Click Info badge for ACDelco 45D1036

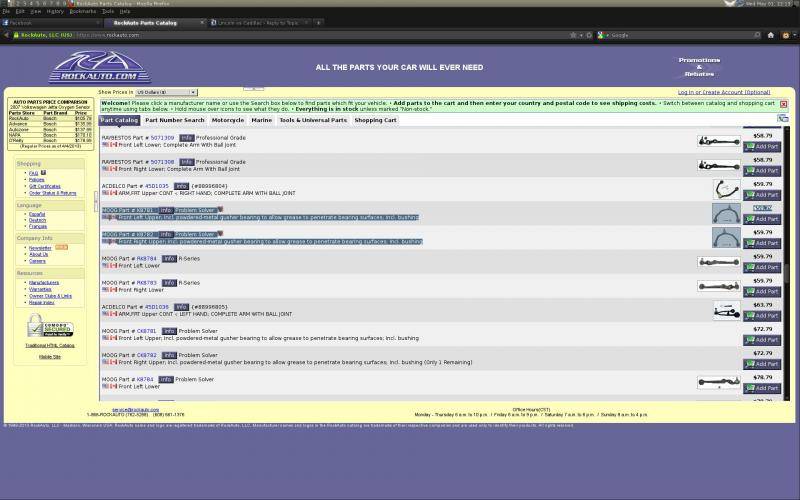182,307
